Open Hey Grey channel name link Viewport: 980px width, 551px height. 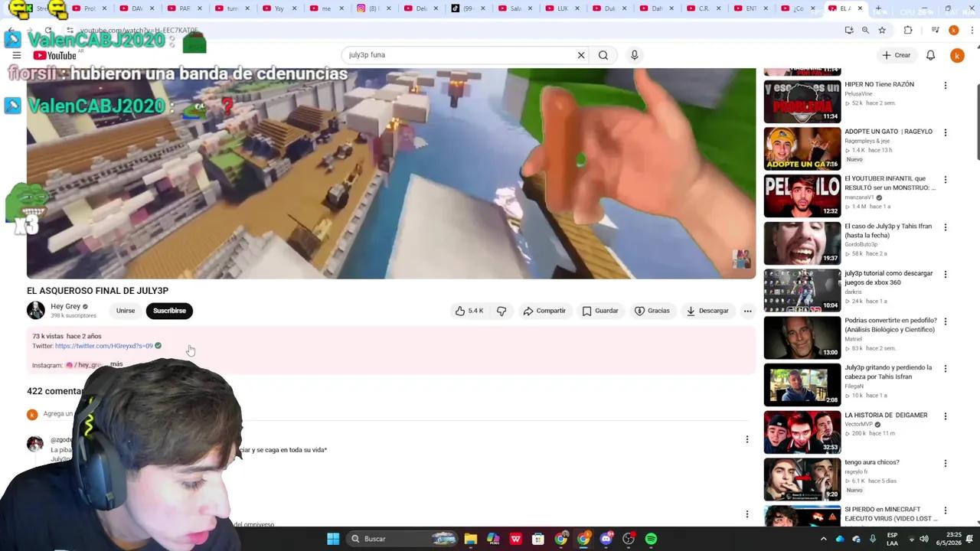[x=65, y=306]
